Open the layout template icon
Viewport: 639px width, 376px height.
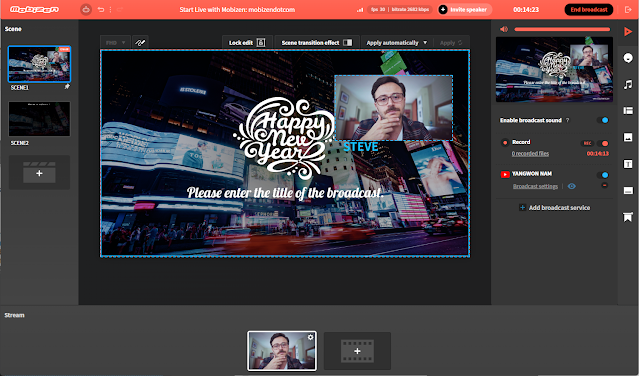tap(628, 110)
